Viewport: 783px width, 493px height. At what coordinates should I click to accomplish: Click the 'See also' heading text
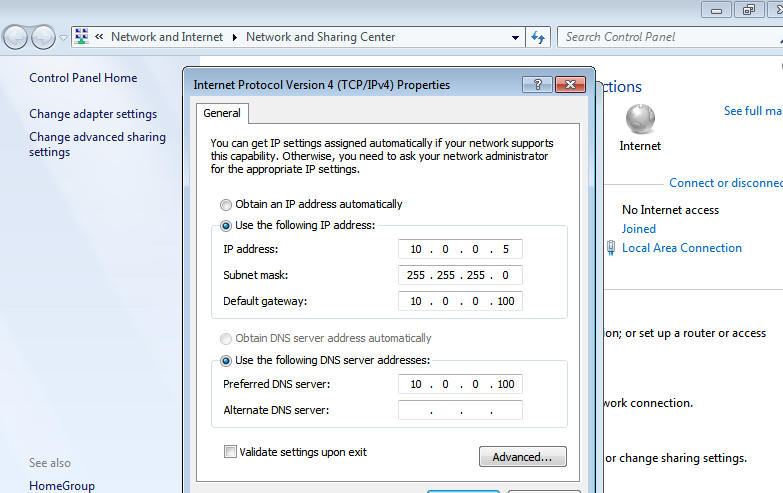tap(50, 463)
